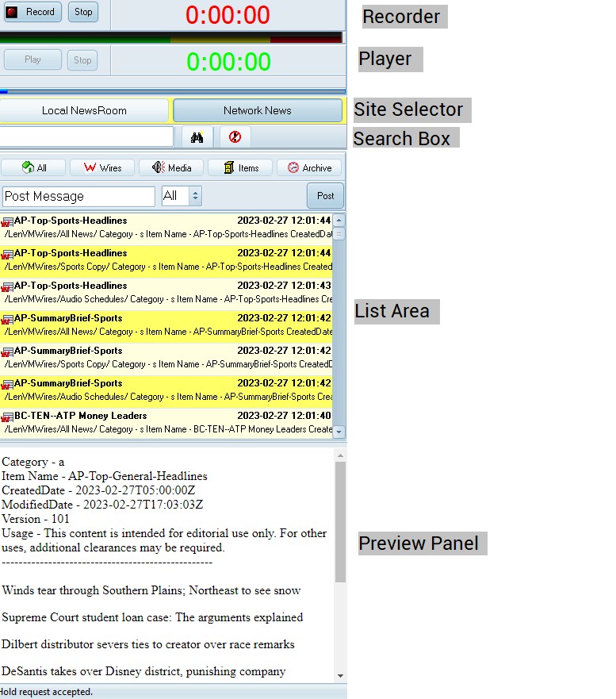Image resolution: width=616 pixels, height=699 pixels.
Task: Select AP-Top-Sports-Headlines All News 12:01:44 row
Action: pyautogui.click(x=166, y=228)
